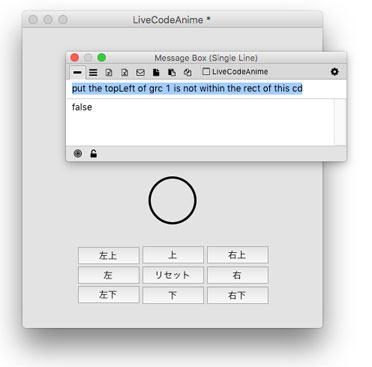Viewport: 372px width, 367px height.
Task: Click the round target icon in Message Box footer
Action: [78, 154]
